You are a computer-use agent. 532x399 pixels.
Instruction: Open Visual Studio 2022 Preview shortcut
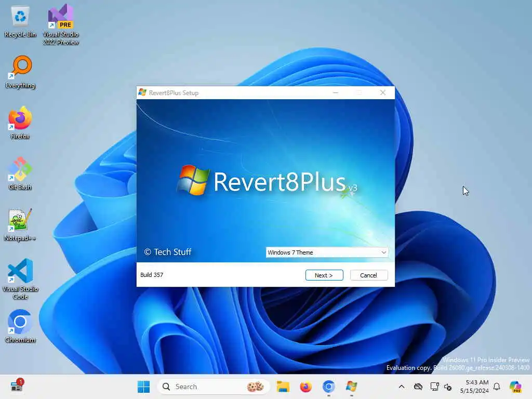[61, 24]
